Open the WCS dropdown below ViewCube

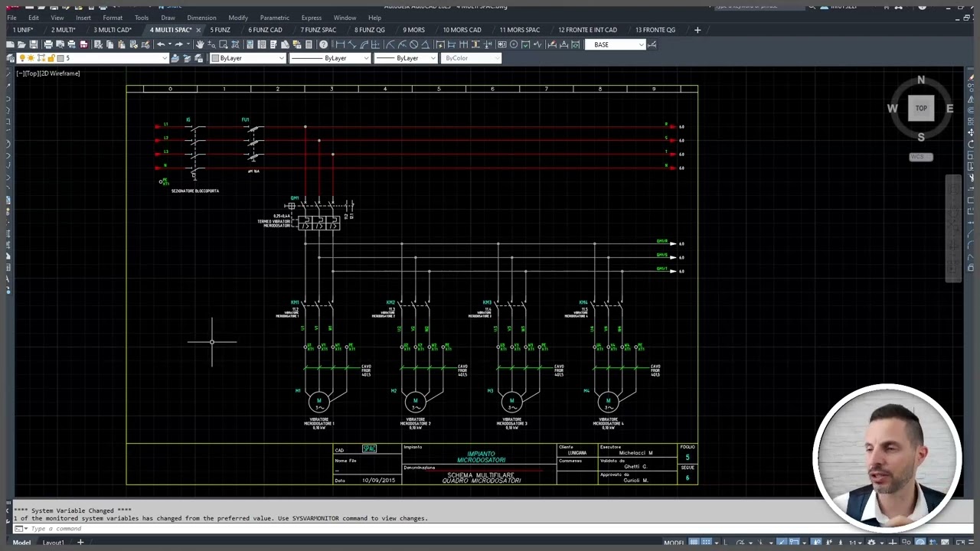[921, 157]
